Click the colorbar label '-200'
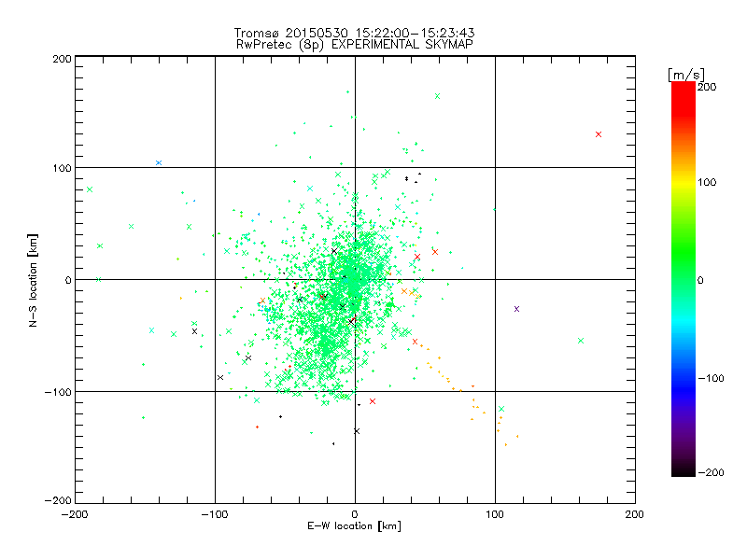 (x=711, y=472)
